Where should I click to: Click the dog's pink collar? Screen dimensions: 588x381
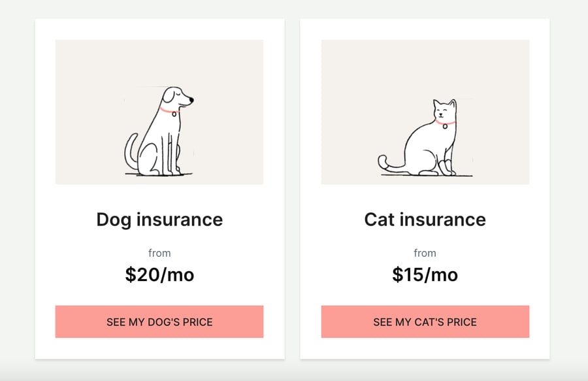point(168,110)
